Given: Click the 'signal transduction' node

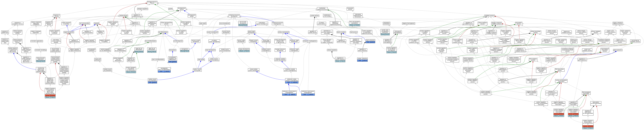Looking at the screenshot, I should click(69, 32).
